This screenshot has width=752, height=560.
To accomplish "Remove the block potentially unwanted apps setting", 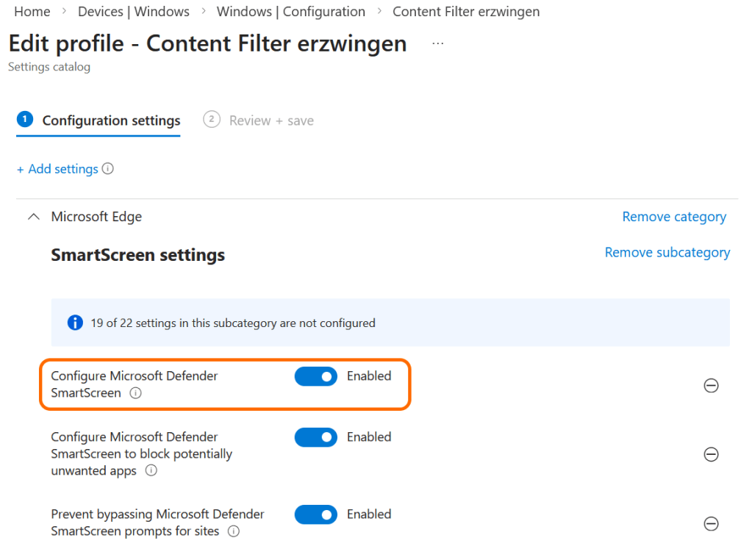I will 711,454.
